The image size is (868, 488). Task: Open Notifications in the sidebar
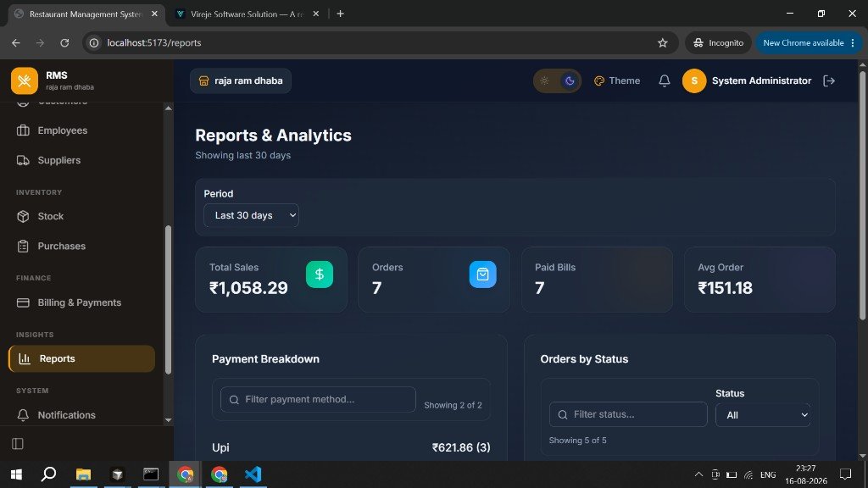(81, 415)
